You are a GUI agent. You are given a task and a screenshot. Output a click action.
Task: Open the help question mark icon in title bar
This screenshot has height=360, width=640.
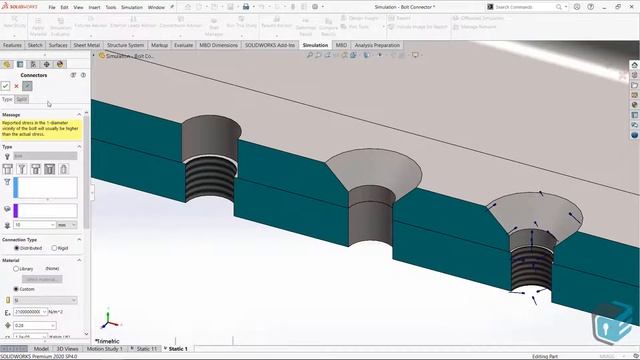click(x=591, y=7)
